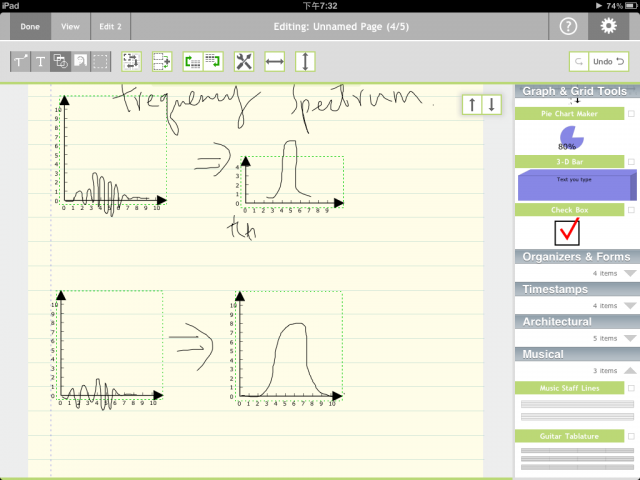Click the '3 items' text under Musical
This screenshot has height=480, width=640.
click(x=605, y=371)
